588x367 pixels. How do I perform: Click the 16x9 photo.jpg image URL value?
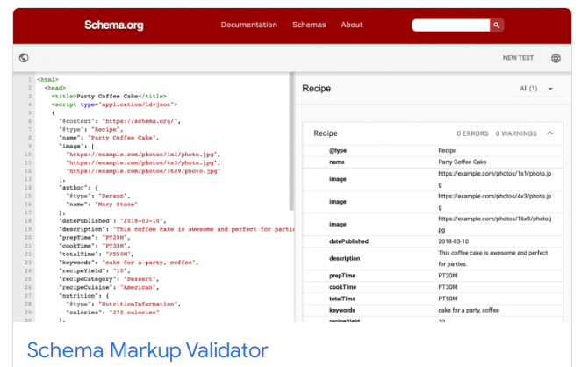[x=494, y=224]
